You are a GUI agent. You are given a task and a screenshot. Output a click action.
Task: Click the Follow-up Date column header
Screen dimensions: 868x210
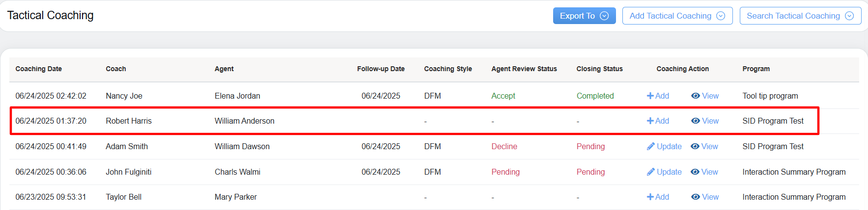[x=381, y=69]
